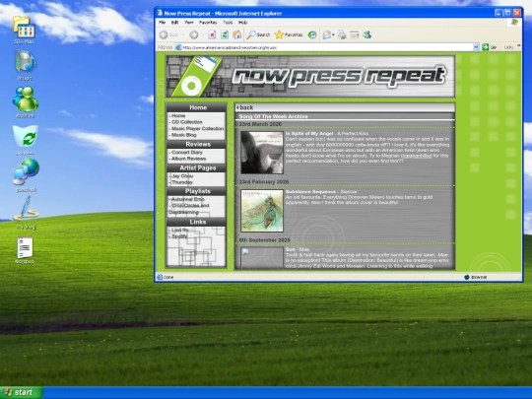The image size is (532, 399).
Task: Click the Edit page toolbar icon
Action: [x=355, y=34]
